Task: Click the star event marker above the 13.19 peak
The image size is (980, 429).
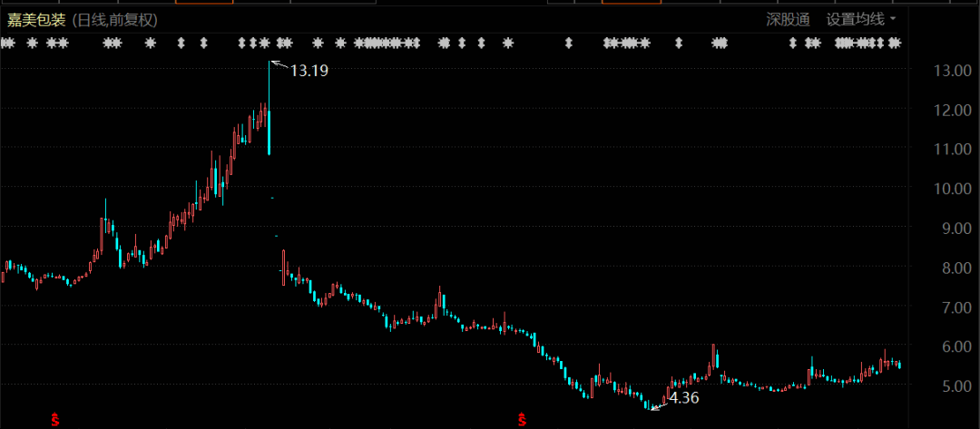Action: click(x=265, y=44)
